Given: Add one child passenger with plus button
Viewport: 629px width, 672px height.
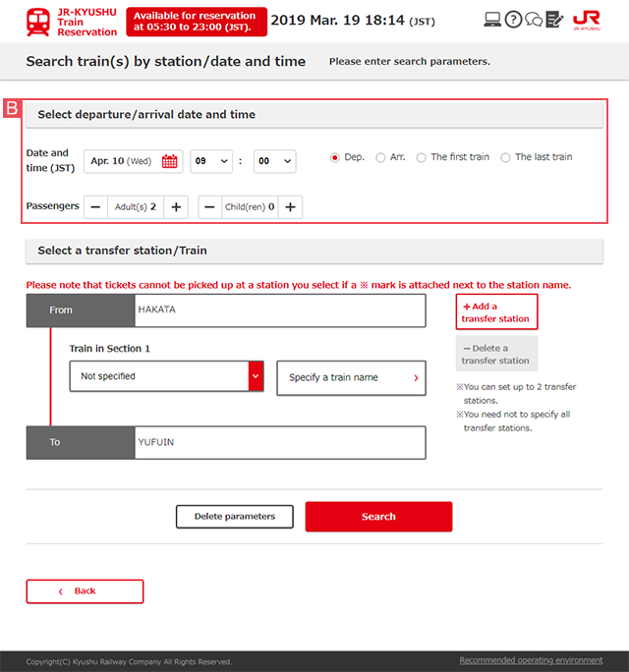Looking at the screenshot, I should coord(290,207).
